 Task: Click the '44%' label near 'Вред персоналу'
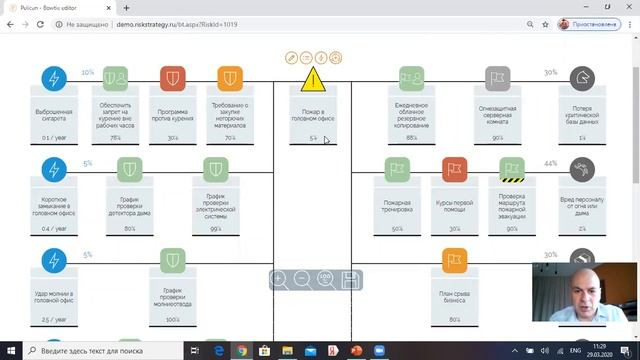[551, 164]
